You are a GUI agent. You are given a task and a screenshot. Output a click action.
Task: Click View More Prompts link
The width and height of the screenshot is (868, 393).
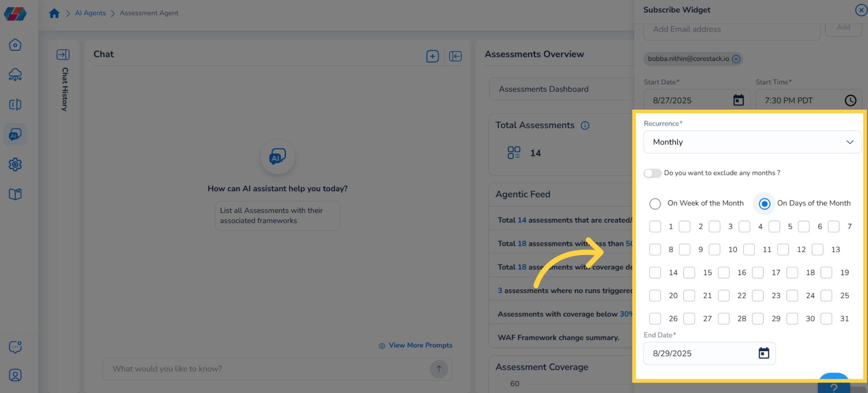coord(420,345)
